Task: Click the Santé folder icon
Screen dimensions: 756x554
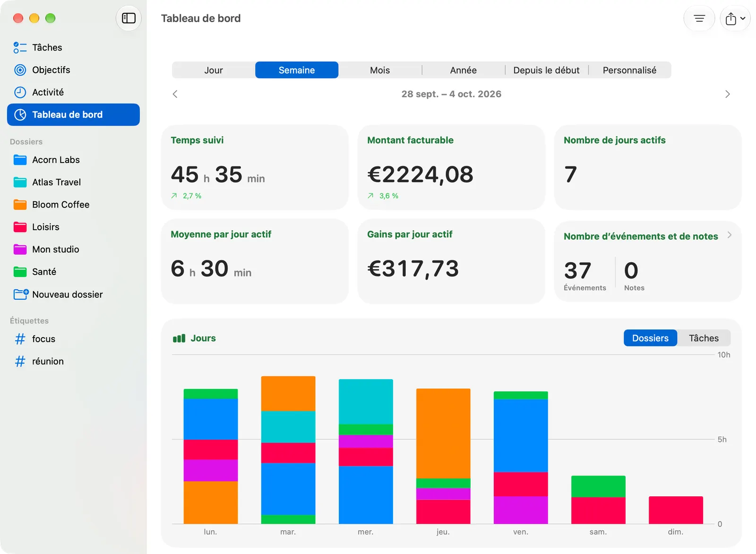Action: pyautogui.click(x=20, y=272)
